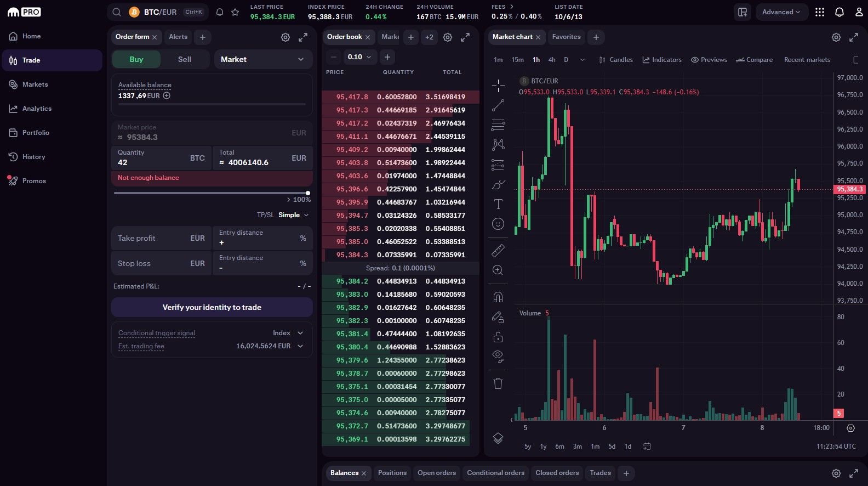This screenshot has width=868, height=486.
Task: Switch order side to Sell
Action: coord(185,59)
